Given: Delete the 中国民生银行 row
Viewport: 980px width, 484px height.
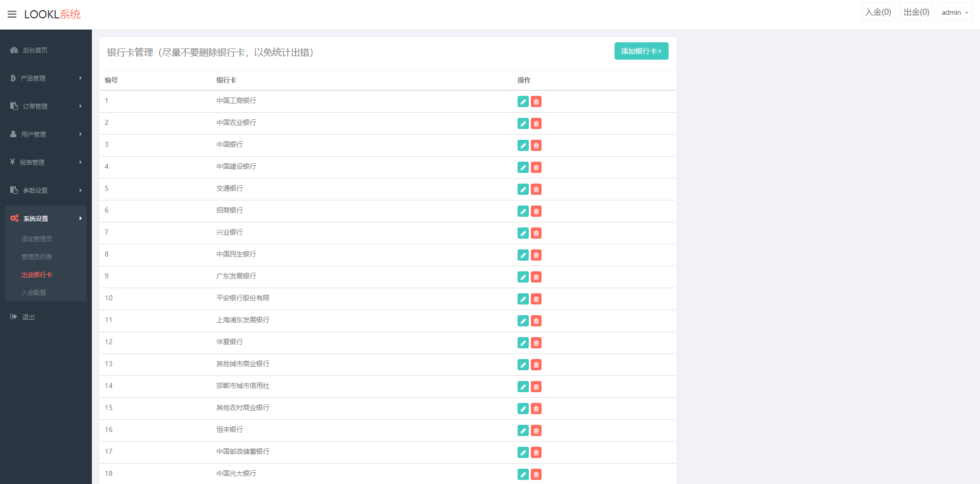Looking at the screenshot, I should click(536, 255).
